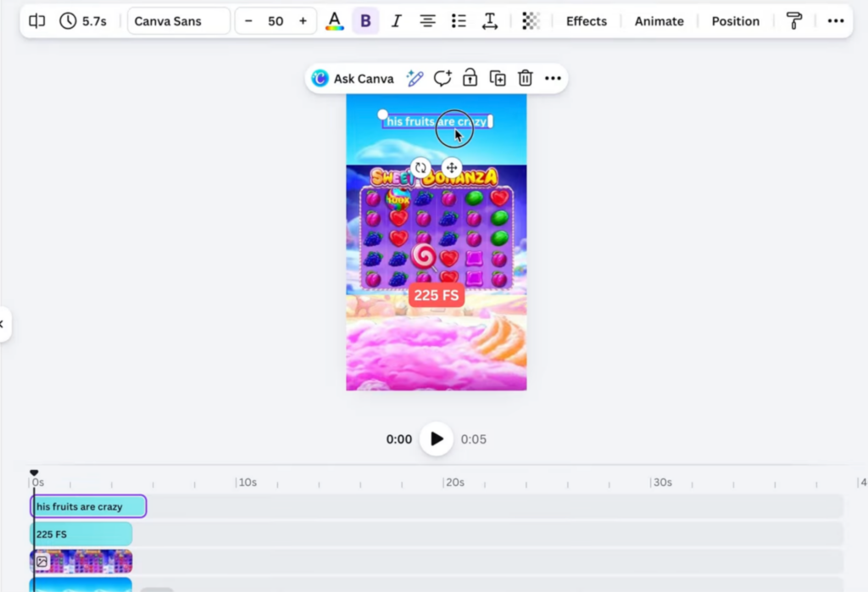Lock the selected text element
The height and width of the screenshot is (592, 868).
point(470,79)
